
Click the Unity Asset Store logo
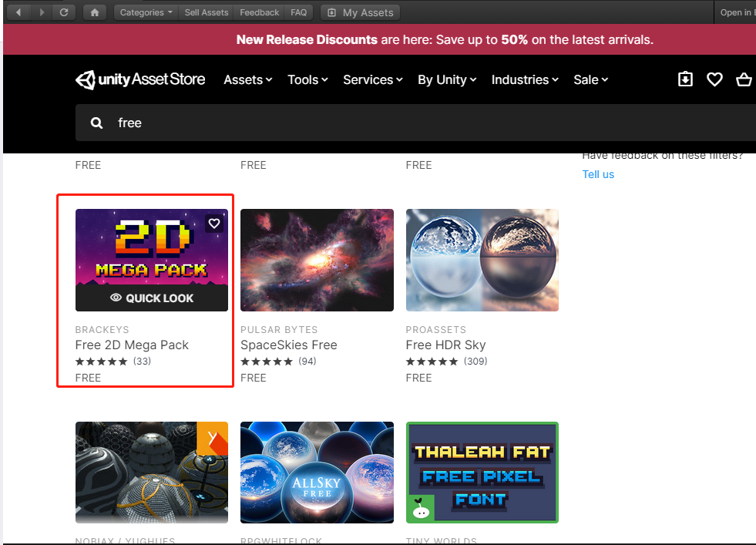point(140,79)
